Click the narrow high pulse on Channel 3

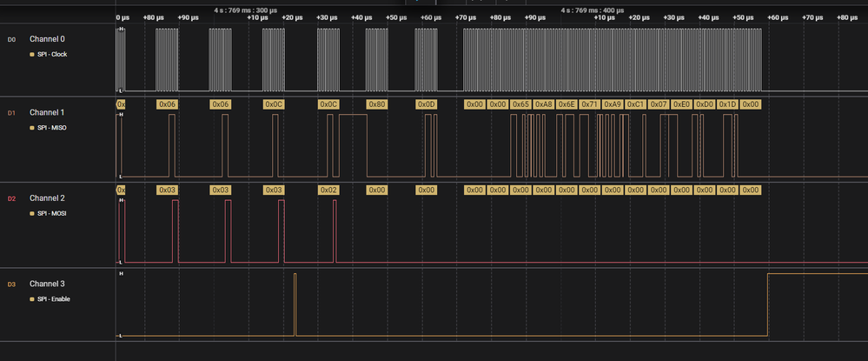click(295, 304)
